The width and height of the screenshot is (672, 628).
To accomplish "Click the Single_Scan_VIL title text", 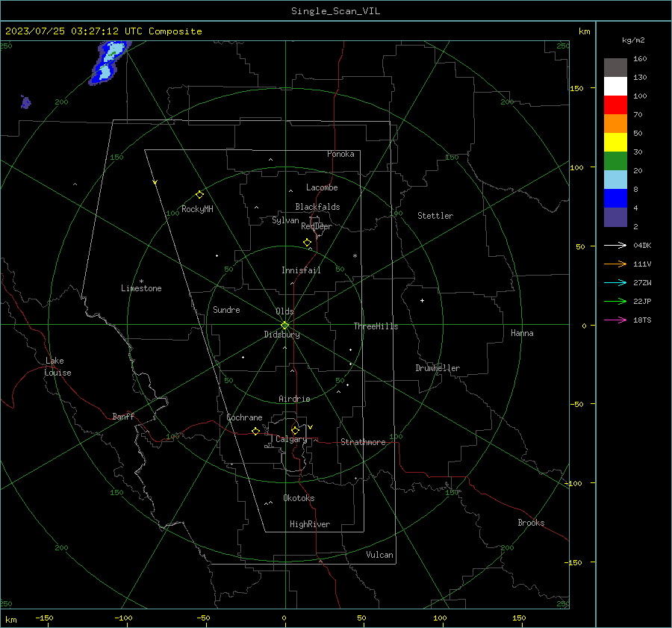I will click(335, 11).
